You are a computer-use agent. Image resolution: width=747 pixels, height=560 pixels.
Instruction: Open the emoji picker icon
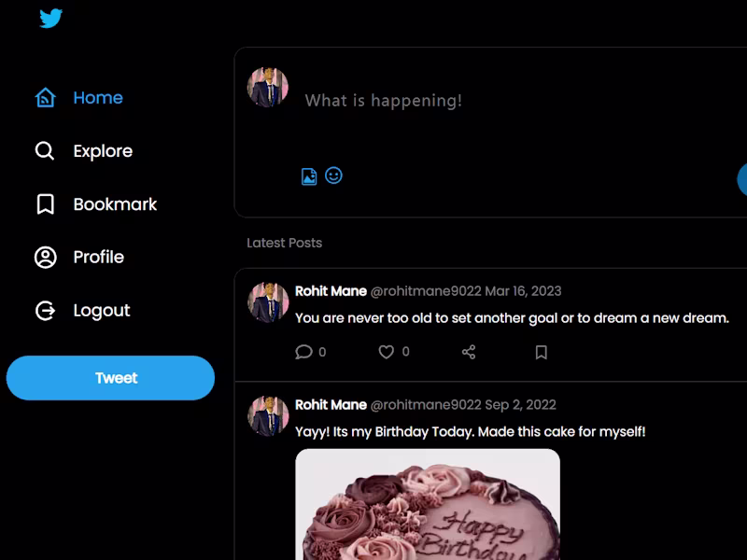click(333, 175)
